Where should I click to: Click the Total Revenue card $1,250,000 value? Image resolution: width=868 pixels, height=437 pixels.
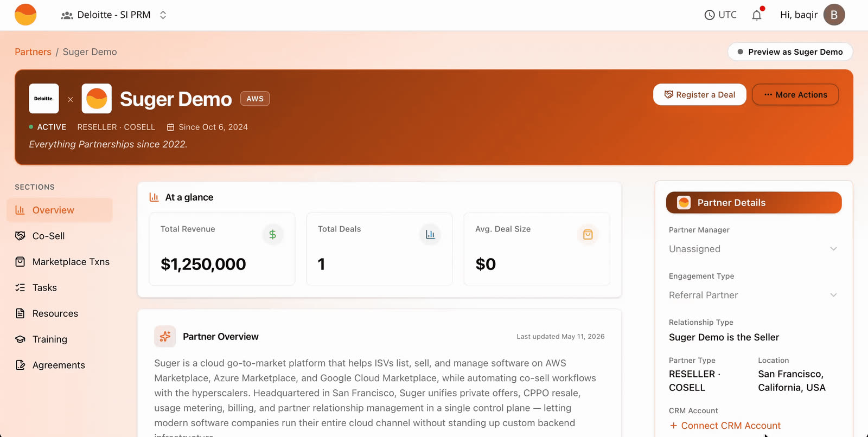[x=203, y=264]
